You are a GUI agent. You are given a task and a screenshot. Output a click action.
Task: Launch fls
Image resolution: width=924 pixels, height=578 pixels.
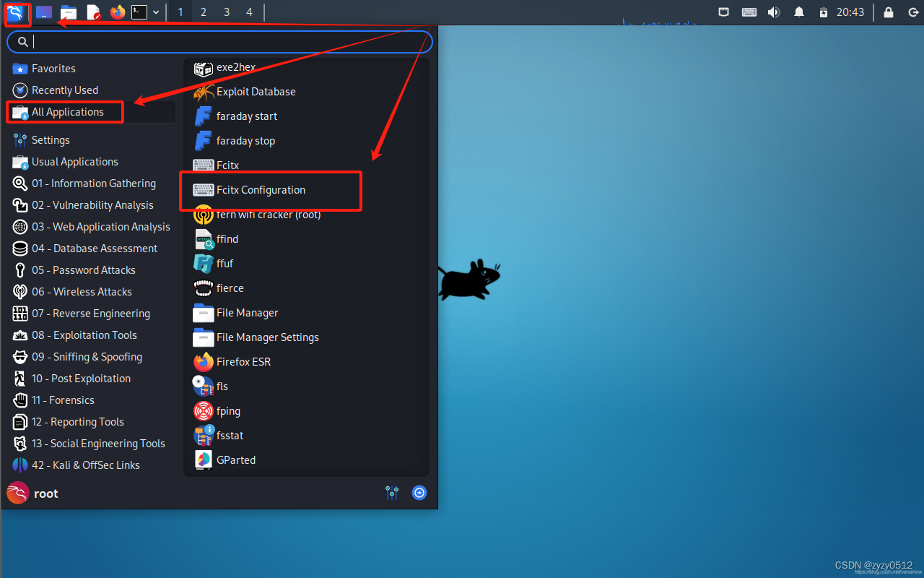click(x=307, y=387)
